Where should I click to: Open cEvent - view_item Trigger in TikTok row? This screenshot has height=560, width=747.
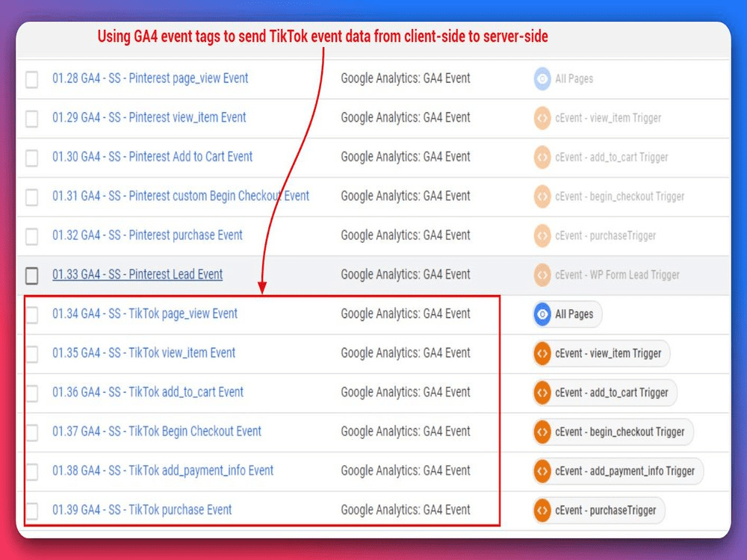601,354
